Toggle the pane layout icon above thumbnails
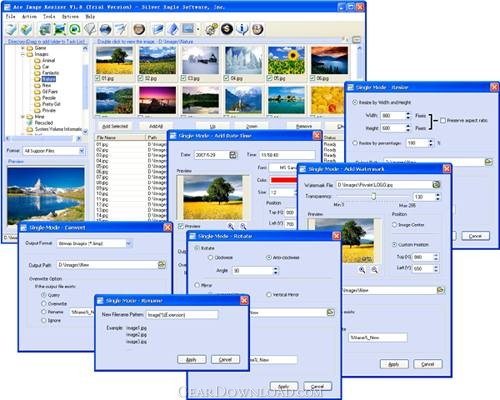Image resolution: width=500 pixels, height=400 pixels. click(356, 40)
